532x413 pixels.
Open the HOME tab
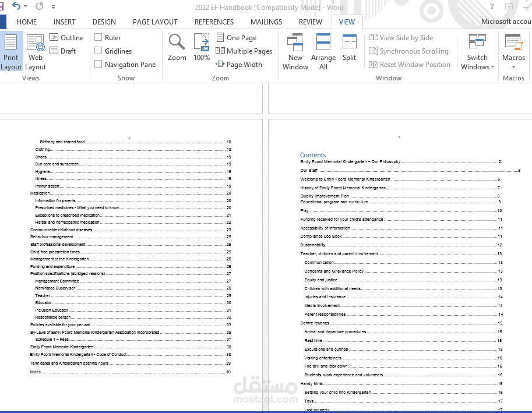tap(26, 22)
